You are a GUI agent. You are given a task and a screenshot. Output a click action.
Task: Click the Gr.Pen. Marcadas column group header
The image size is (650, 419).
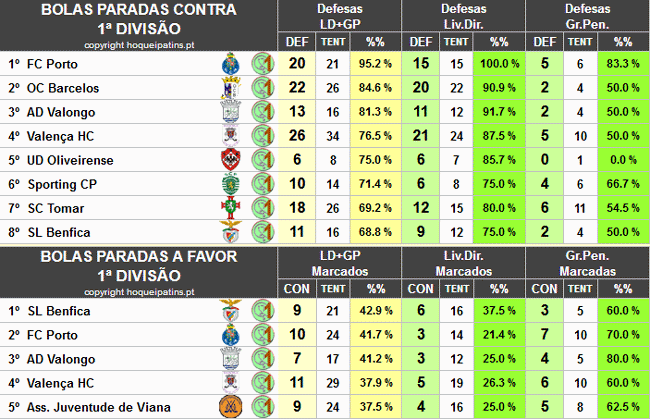[587, 265]
